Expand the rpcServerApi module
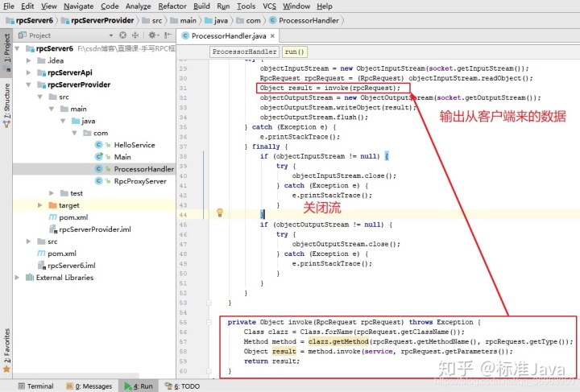The image size is (580, 392). pyautogui.click(x=28, y=72)
